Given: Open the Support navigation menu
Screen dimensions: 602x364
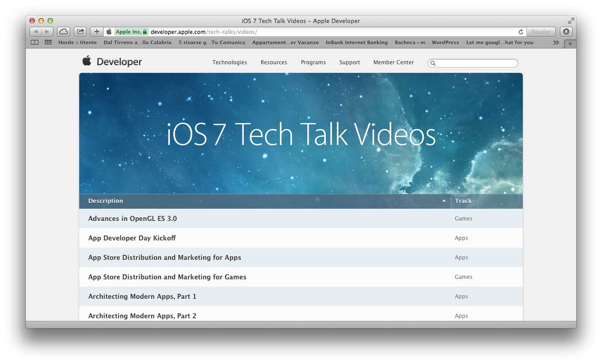Looking at the screenshot, I should (350, 62).
